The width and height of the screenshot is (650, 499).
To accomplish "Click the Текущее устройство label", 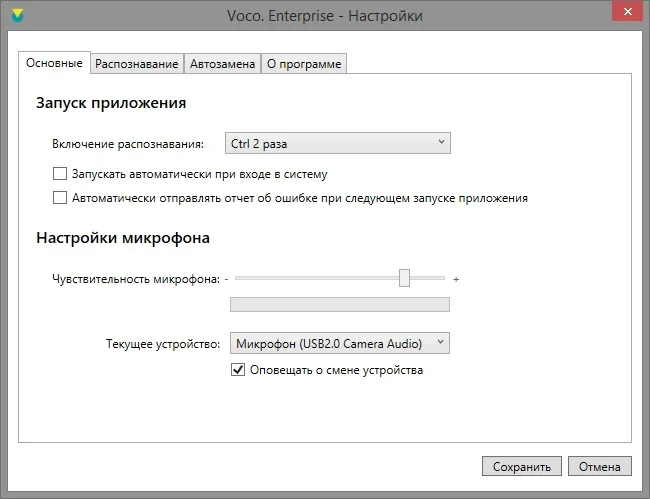I will 163,344.
